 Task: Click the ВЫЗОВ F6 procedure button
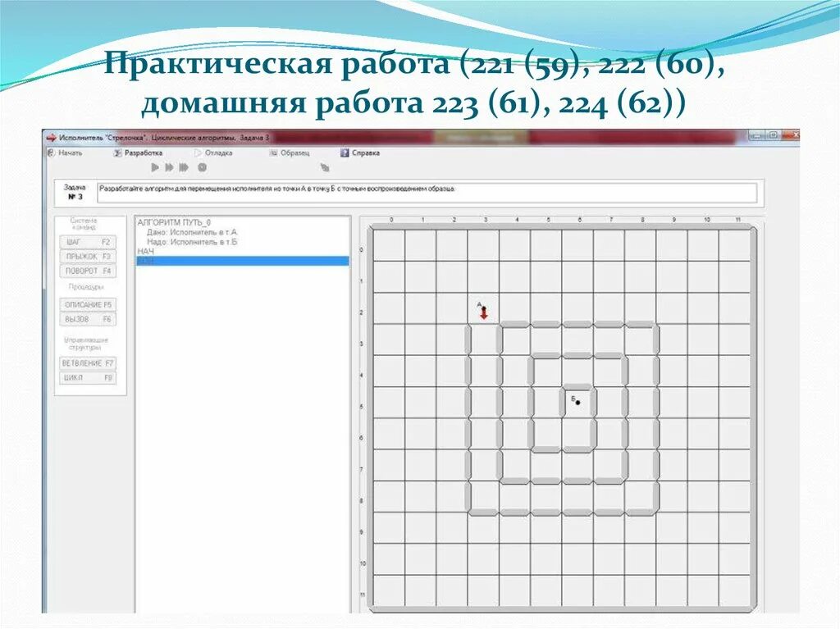[88, 319]
